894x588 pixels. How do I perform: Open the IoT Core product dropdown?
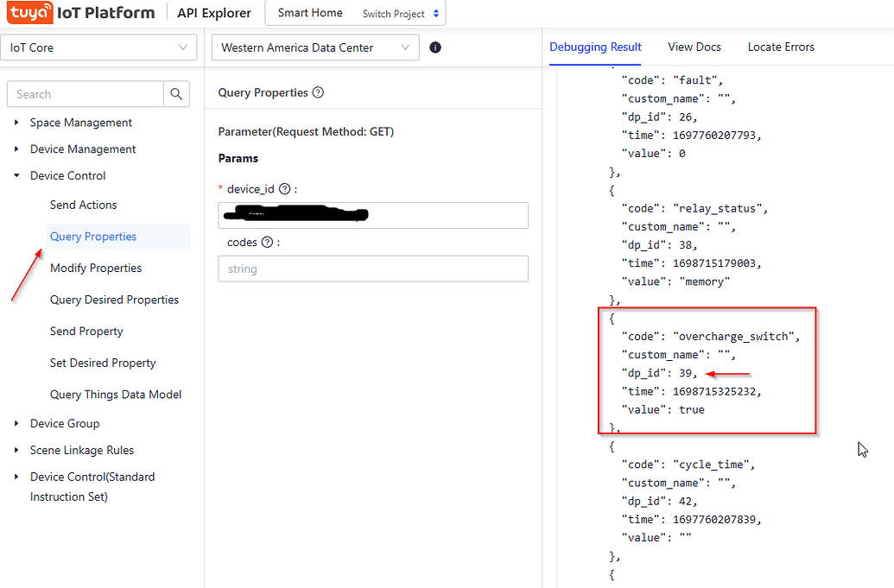(x=98, y=47)
